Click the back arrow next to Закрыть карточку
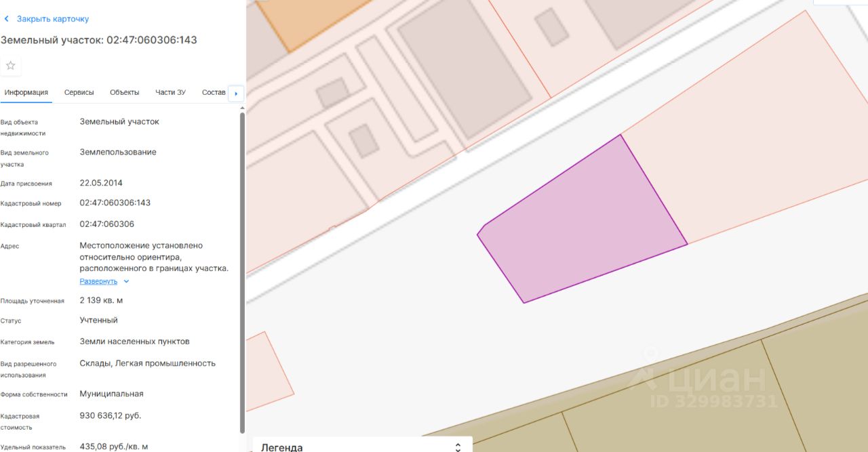This screenshot has height=452, width=868. tap(7, 19)
